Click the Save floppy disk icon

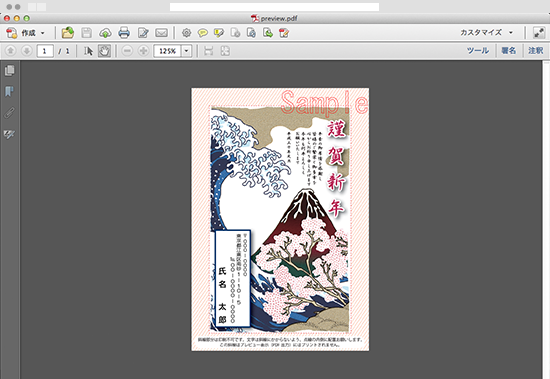[86, 33]
